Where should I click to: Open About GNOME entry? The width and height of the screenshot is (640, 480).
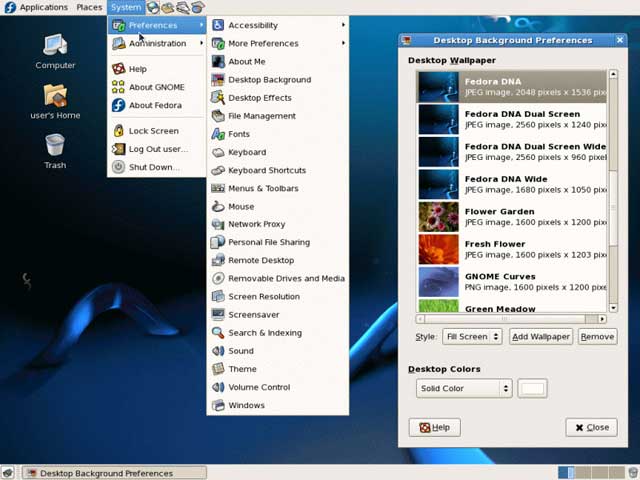tap(157, 87)
